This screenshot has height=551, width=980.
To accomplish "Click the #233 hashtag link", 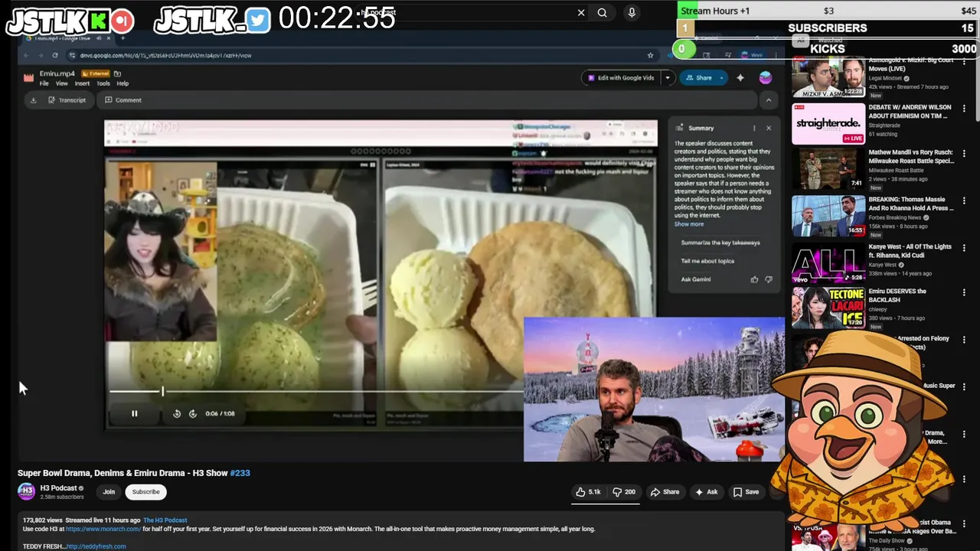I will pos(240,473).
